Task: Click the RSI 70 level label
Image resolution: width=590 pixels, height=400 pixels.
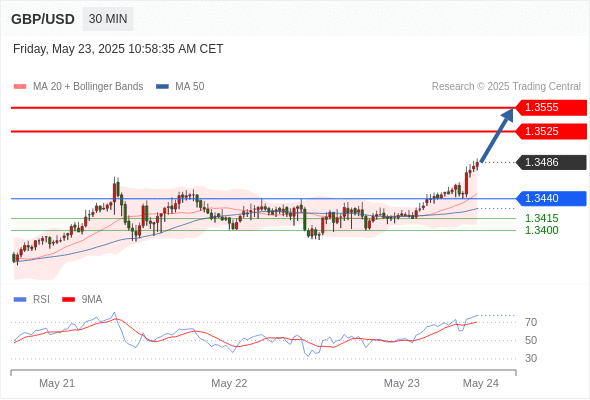Action: (x=531, y=322)
